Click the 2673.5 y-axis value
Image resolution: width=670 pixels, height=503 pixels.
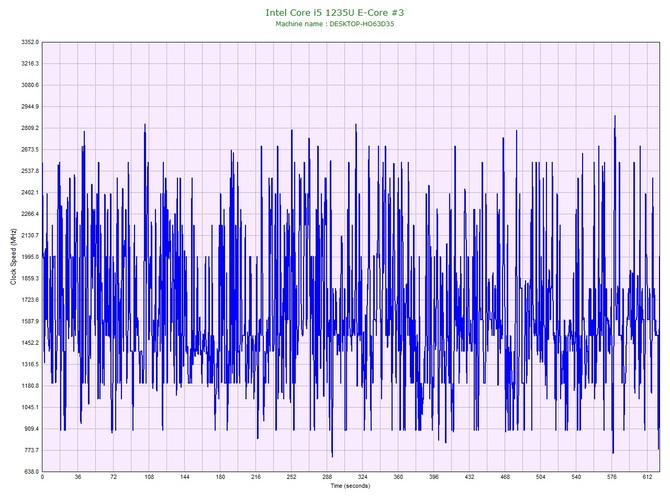pos(30,150)
